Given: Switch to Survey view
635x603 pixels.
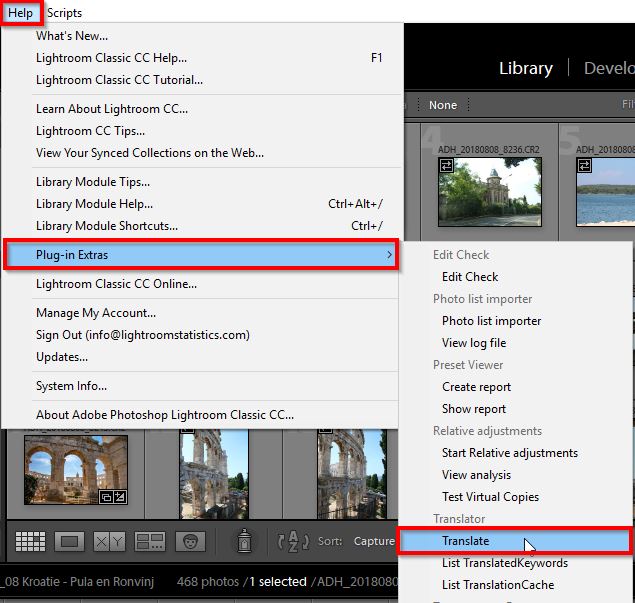Looking at the screenshot, I should pos(149,541).
